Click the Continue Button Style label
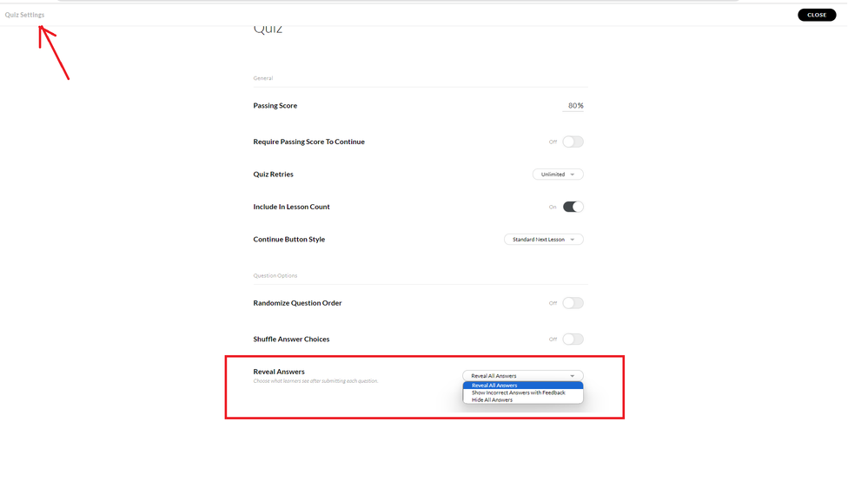868x488 pixels. click(288, 240)
